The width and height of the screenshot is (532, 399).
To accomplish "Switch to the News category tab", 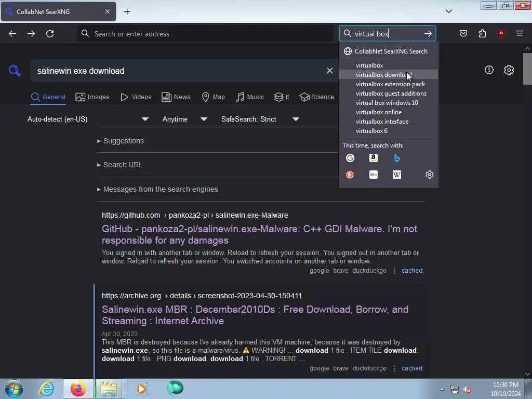I will point(176,97).
